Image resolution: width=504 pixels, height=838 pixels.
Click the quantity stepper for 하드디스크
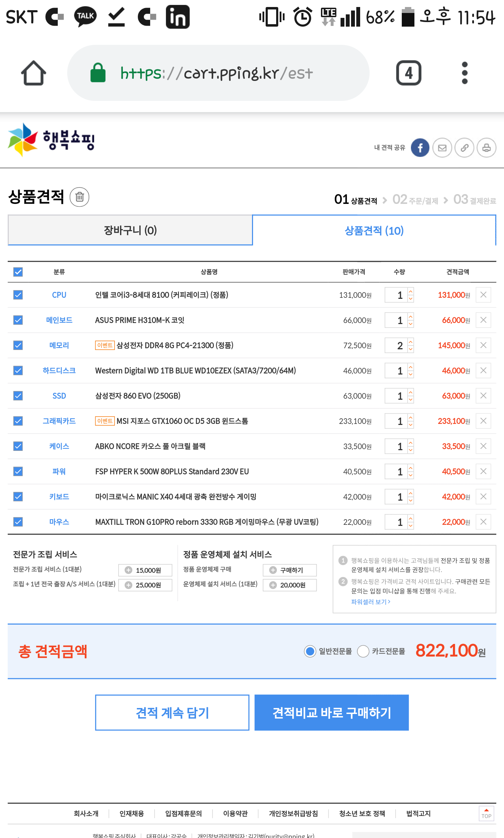pyautogui.click(x=411, y=371)
